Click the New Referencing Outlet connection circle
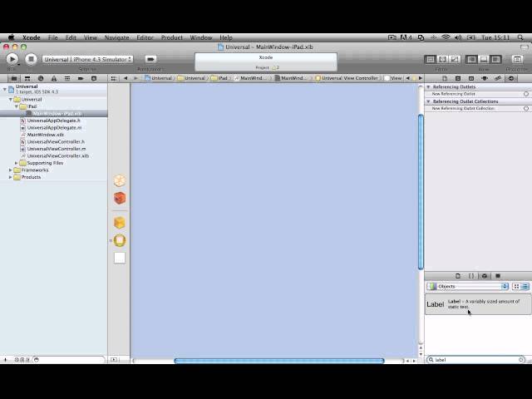The image size is (532, 399). (x=526, y=94)
